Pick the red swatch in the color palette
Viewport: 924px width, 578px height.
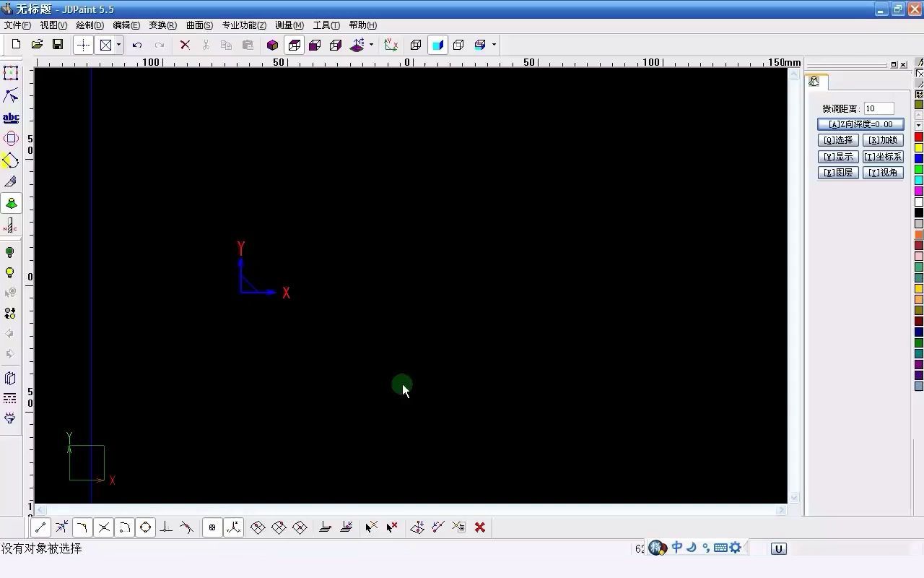click(x=919, y=137)
